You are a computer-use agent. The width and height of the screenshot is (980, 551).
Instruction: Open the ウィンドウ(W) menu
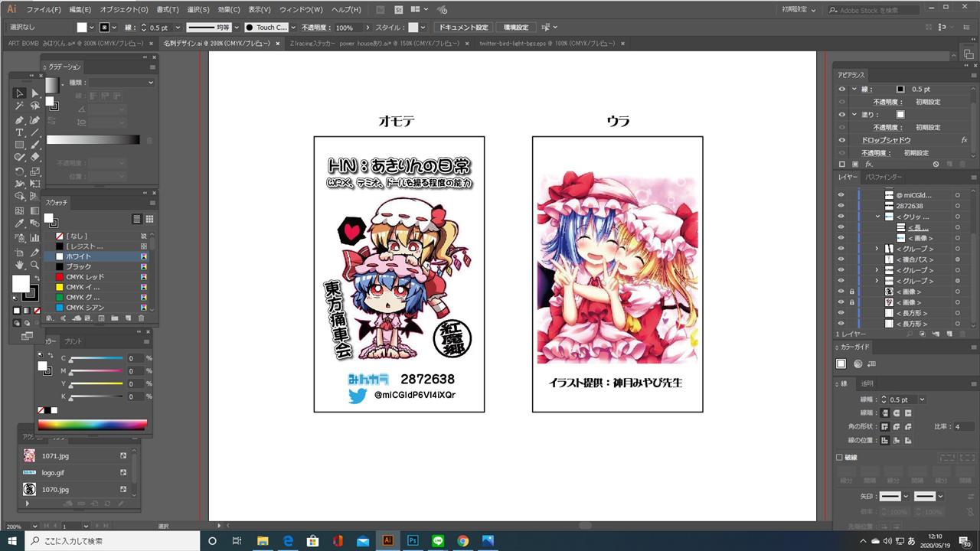(300, 10)
